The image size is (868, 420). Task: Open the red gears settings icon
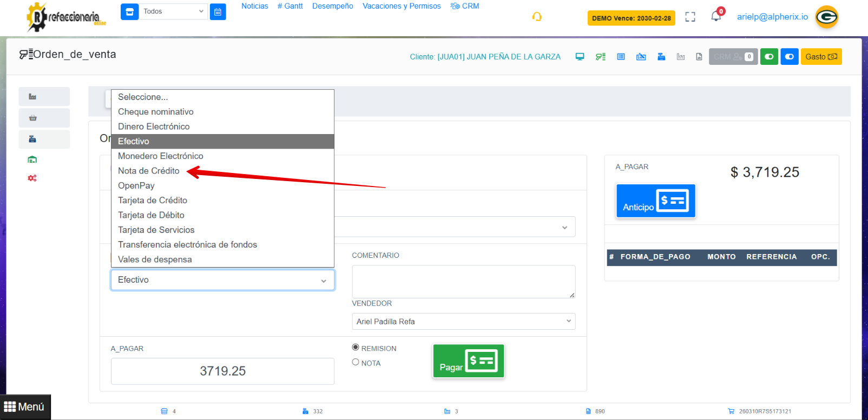pyautogui.click(x=32, y=178)
